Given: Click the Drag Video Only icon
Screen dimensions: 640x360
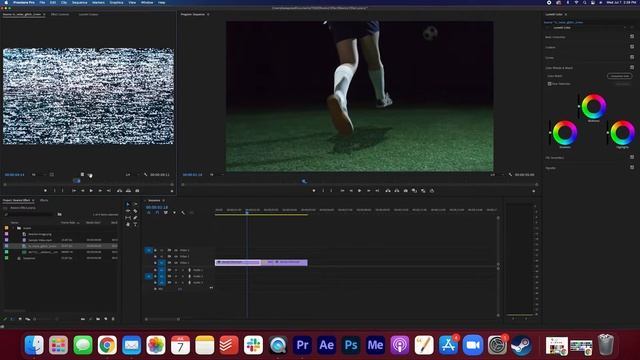Looking at the screenshot, I should pyautogui.click(x=82, y=175).
